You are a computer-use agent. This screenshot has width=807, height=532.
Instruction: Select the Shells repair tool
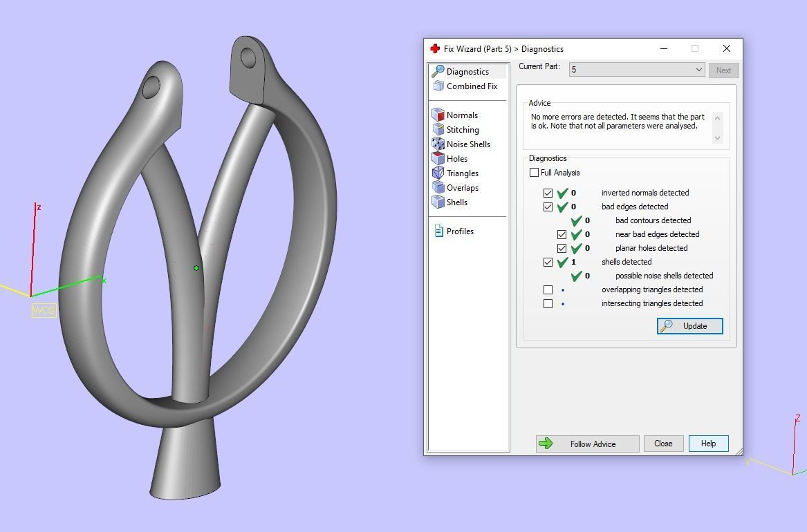450,202
